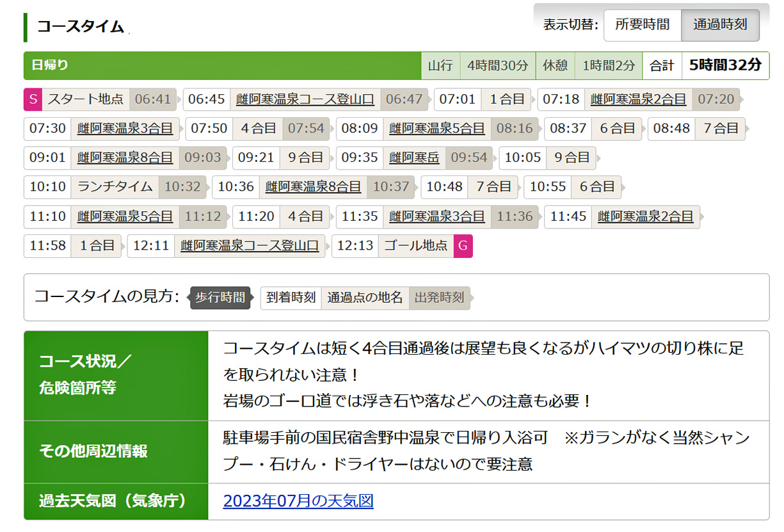Open 雌阿寒温泉3合目 link at 11:35
The image size is (784, 532).
click(x=436, y=216)
